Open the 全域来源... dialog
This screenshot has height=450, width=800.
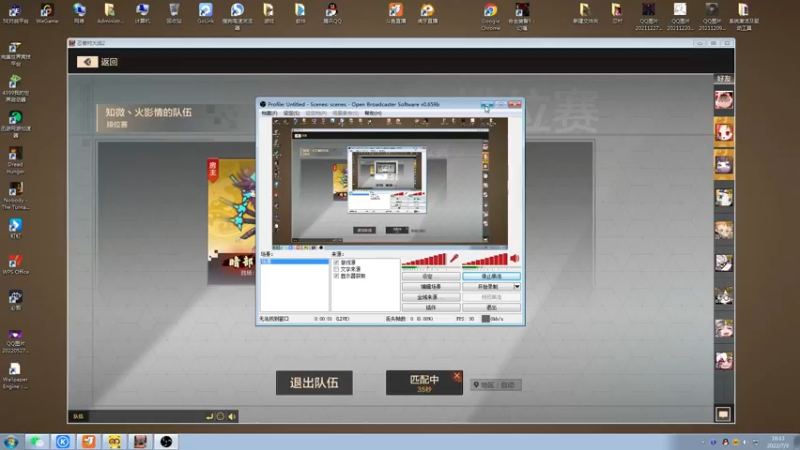click(x=431, y=297)
